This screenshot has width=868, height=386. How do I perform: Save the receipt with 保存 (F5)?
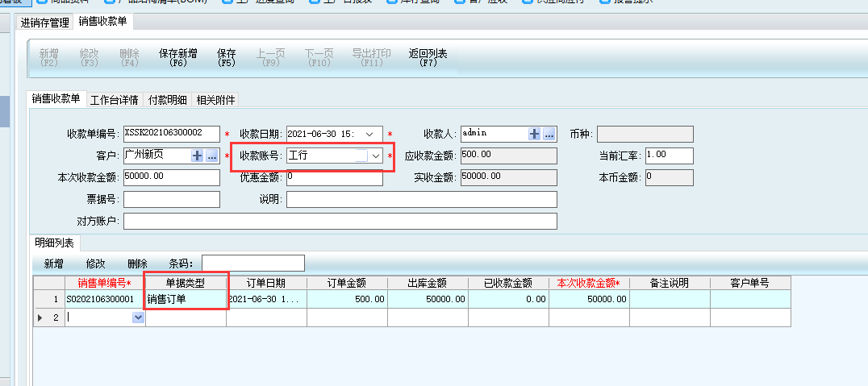(227, 57)
